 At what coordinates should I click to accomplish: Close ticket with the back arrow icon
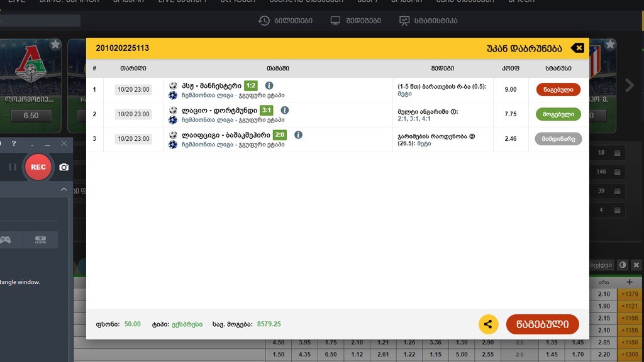click(x=577, y=48)
